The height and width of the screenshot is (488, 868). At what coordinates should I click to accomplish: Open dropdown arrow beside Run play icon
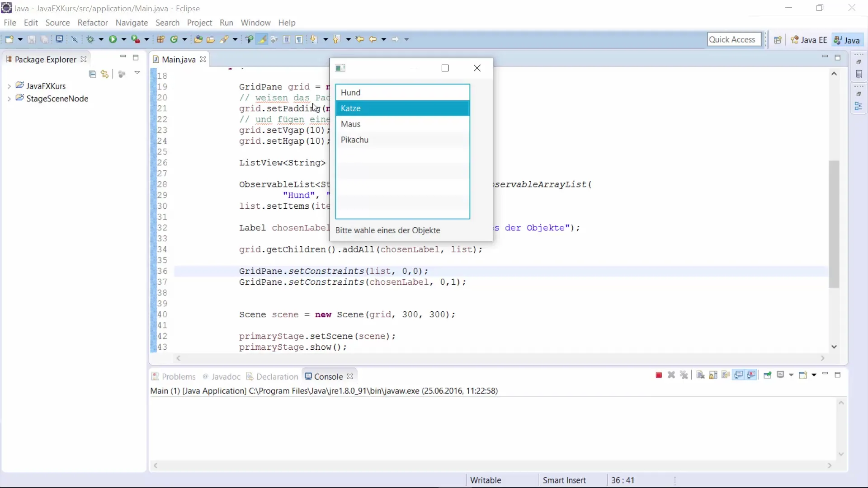(123, 40)
